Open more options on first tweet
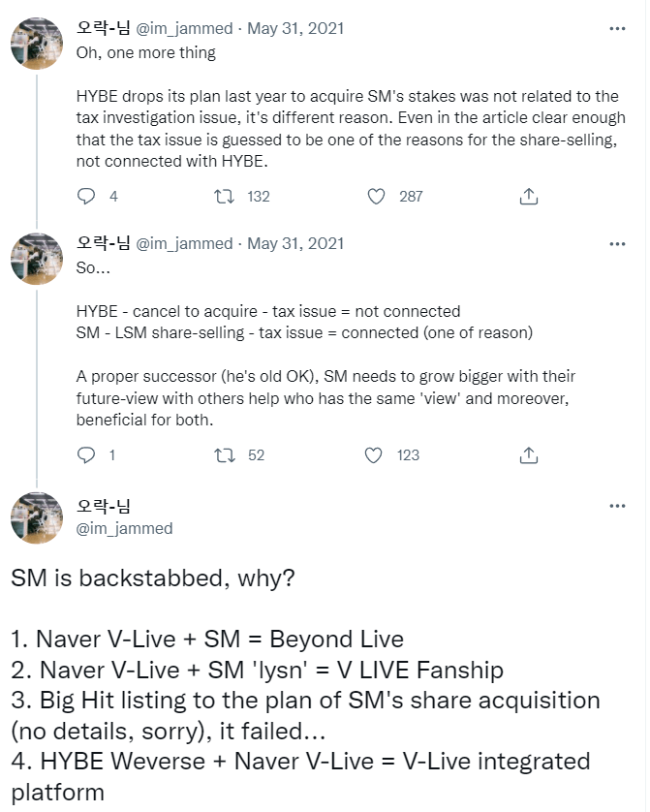This screenshot has width=650, height=812. point(617,29)
